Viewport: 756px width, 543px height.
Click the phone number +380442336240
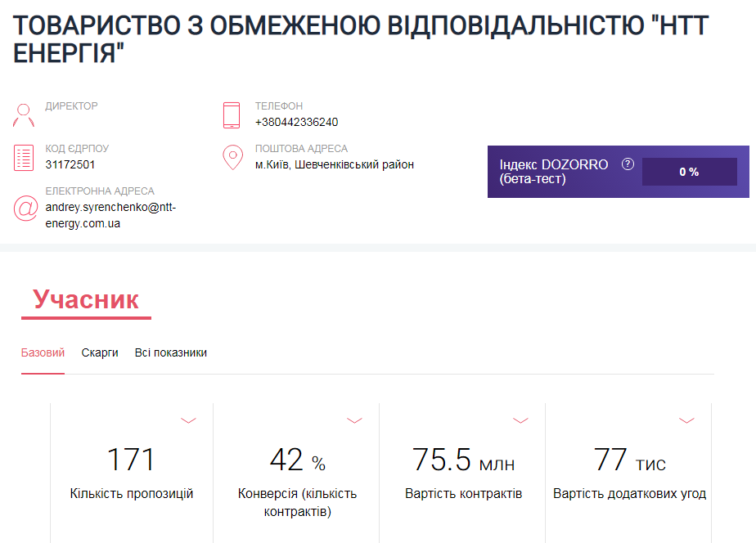coord(296,123)
